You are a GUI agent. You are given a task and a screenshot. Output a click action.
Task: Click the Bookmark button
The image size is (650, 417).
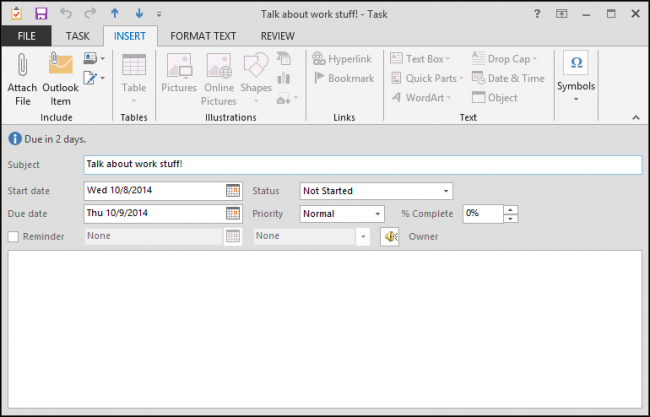344,78
